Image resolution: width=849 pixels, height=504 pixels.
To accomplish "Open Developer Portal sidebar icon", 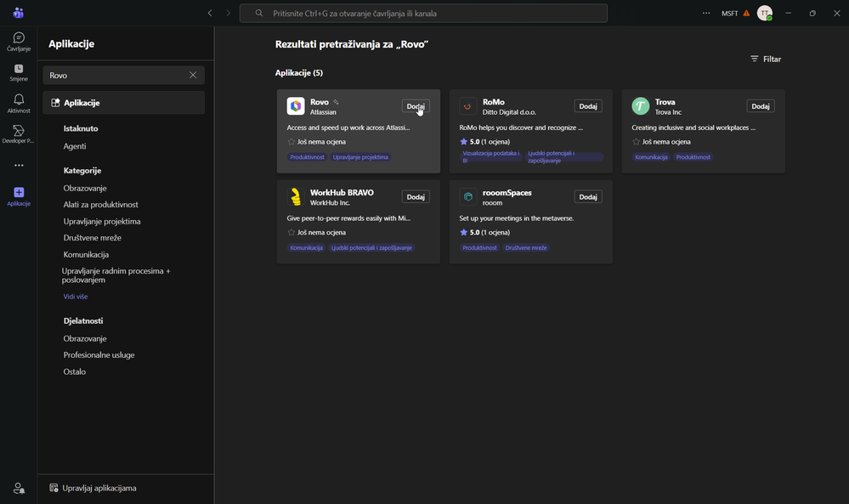I will click(x=19, y=133).
